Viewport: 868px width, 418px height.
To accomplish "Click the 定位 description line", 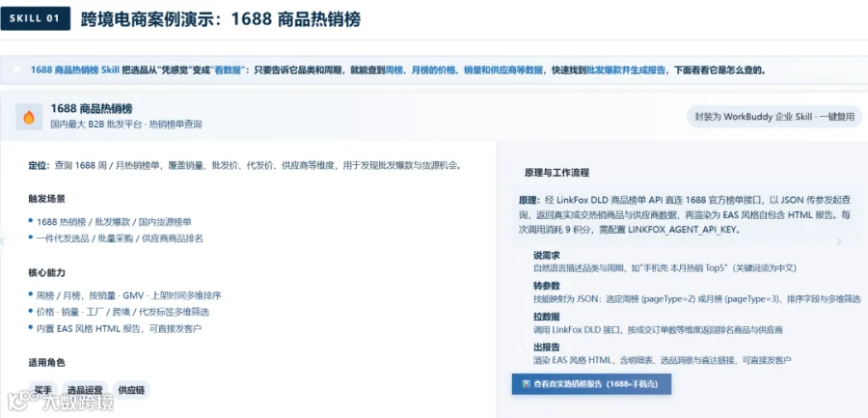I will click(245, 165).
